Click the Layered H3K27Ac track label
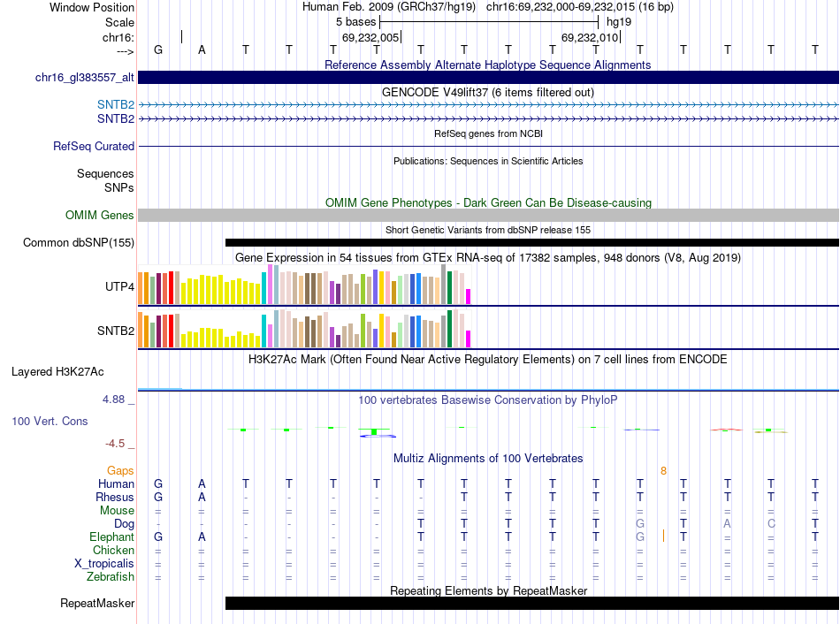Screen dimensions: 840x624 (57, 372)
